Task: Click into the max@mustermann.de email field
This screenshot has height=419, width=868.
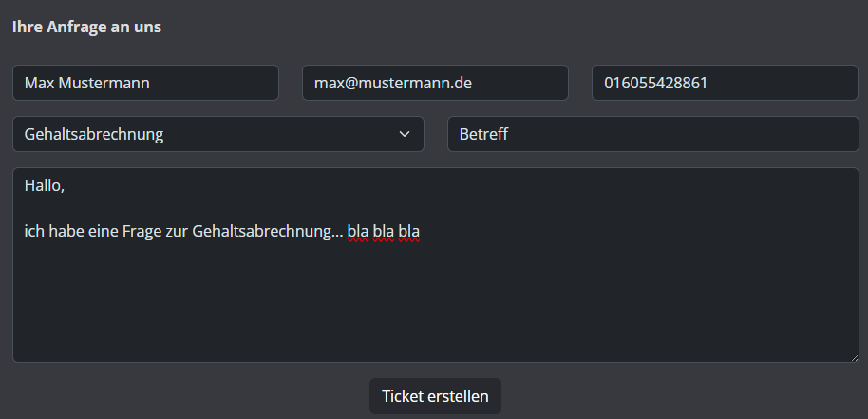Action: [435, 83]
